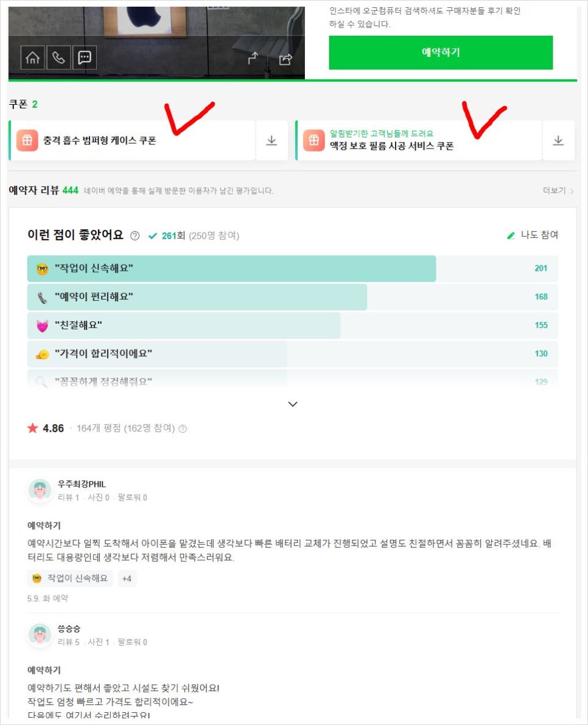
Task: Download the 충격 흡수 범퍼형 케이스 coupon
Action: [x=272, y=141]
